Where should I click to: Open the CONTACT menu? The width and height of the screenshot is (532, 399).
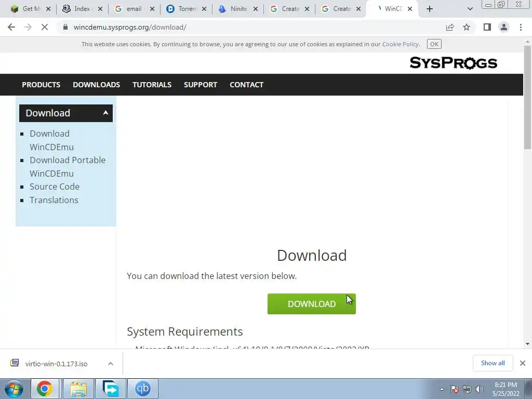247,85
